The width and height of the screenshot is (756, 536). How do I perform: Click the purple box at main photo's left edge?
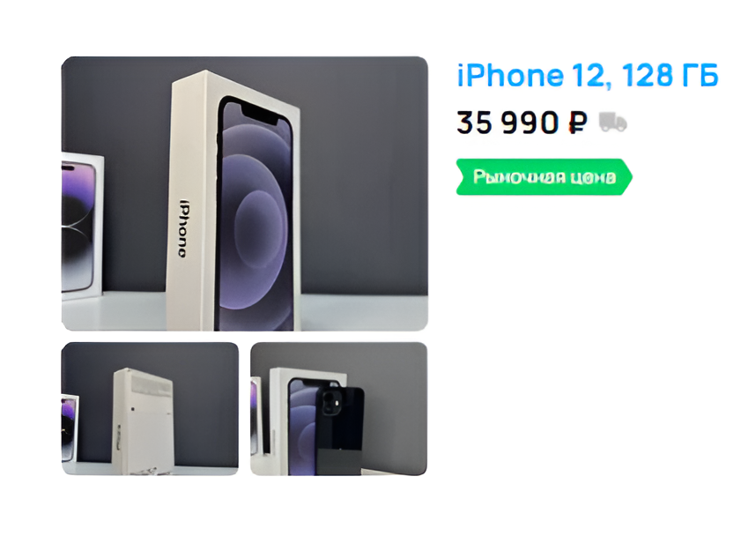(81, 226)
